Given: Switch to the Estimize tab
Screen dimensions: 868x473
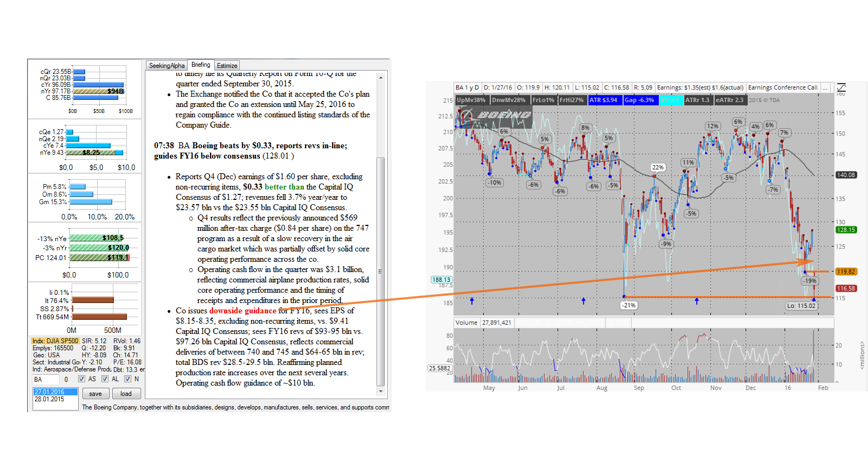Looking at the screenshot, I should point(227,66).
